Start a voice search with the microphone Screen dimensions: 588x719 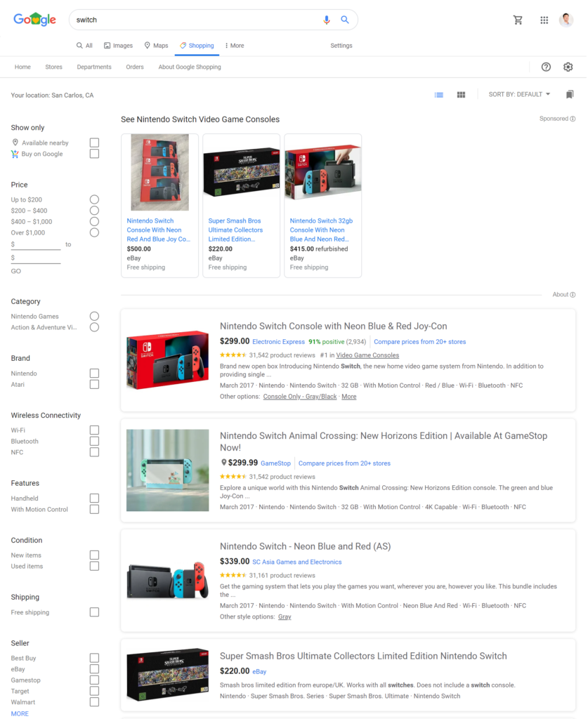327,20
